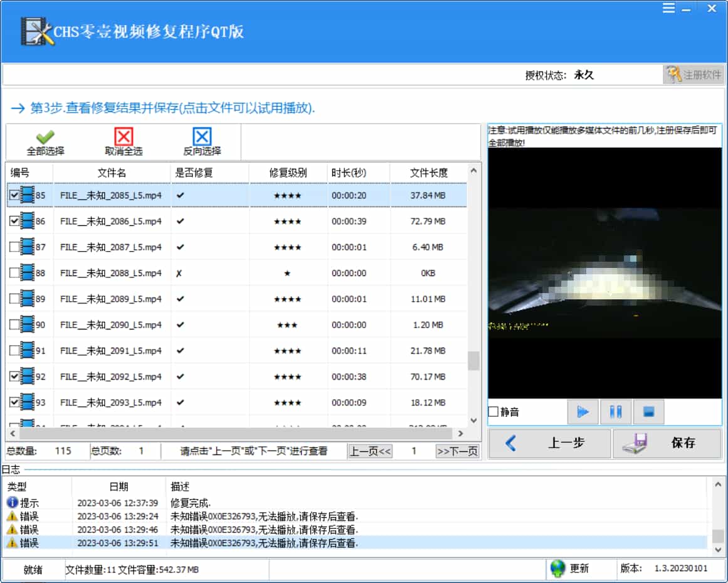Click the log panel scroll up arrow

click(x=718, y=484)
